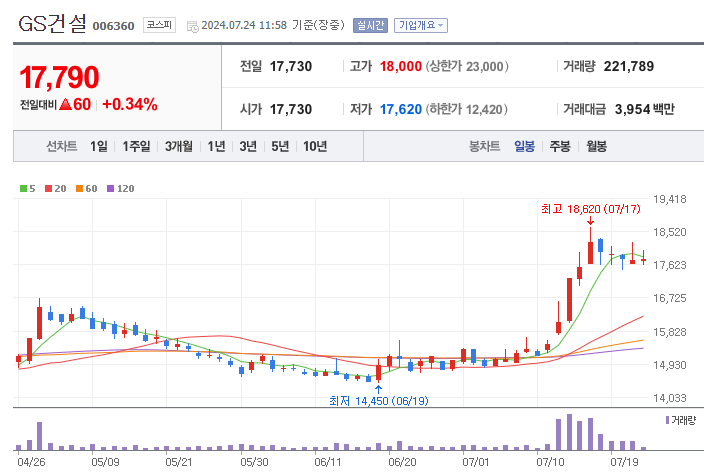Image resolution: width=704 pixels, height=474 pixels.
Task: Click the 19,418 price axis label
Action: tap(669, 199)
